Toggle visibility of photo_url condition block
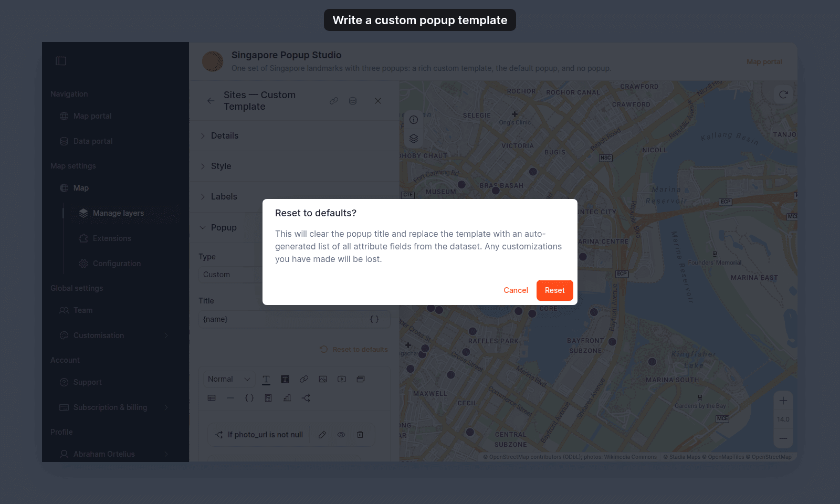This screenshot has height=504, width=840. pyautogui.click(x=341, y=435)
